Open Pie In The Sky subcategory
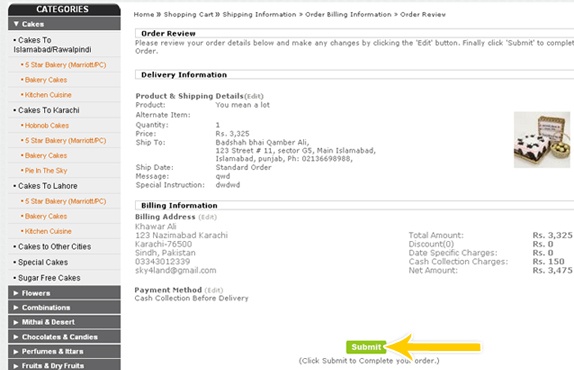 point(46,171)
